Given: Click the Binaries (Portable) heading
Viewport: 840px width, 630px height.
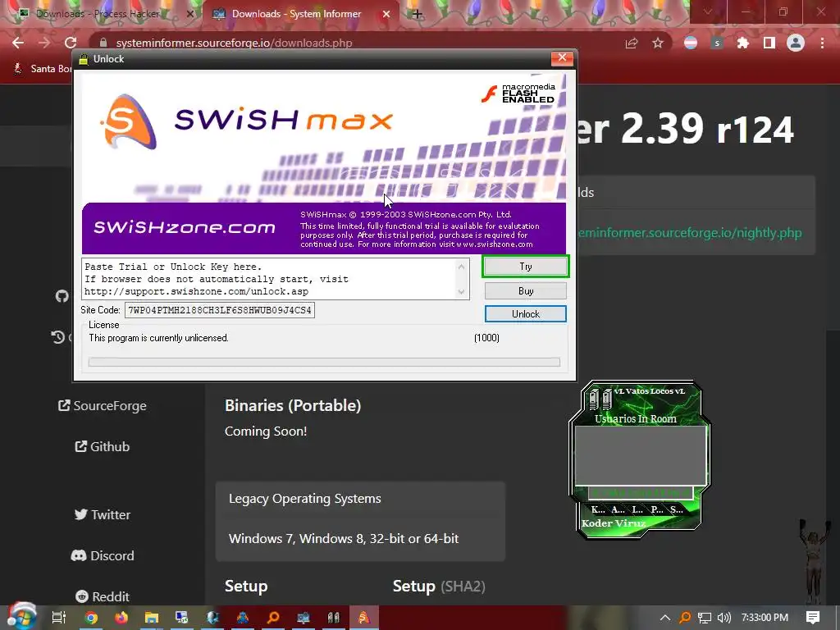Looking at the screenshot, I should 293,405.
